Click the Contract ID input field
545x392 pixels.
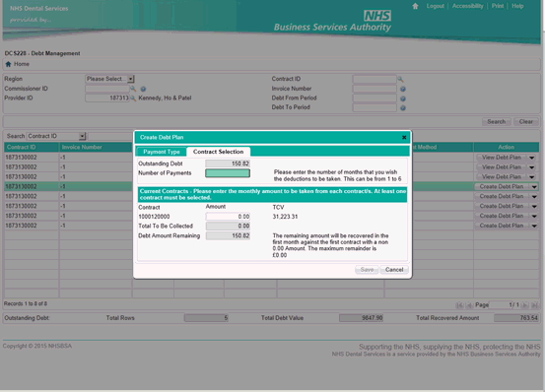[x=375, y=79]
